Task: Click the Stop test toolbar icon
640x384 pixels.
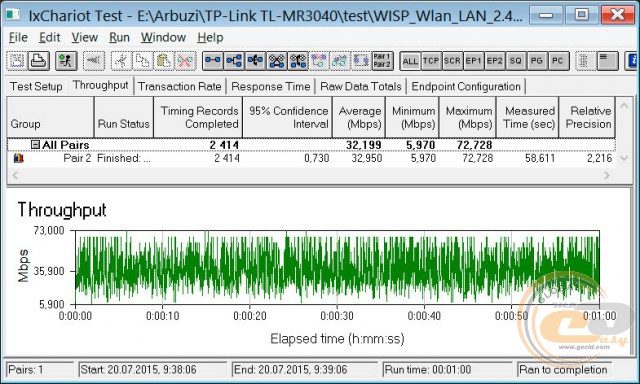Action: (x=94, y=61)
